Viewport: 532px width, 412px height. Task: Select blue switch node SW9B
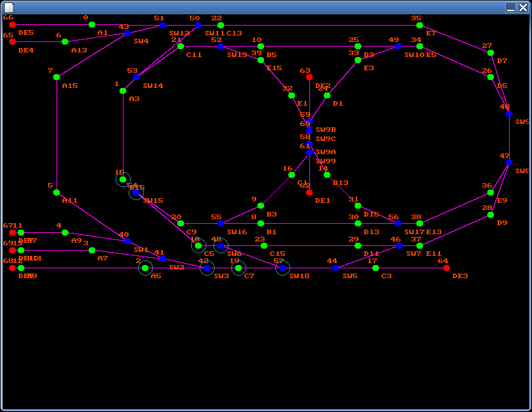coord(309,131)
